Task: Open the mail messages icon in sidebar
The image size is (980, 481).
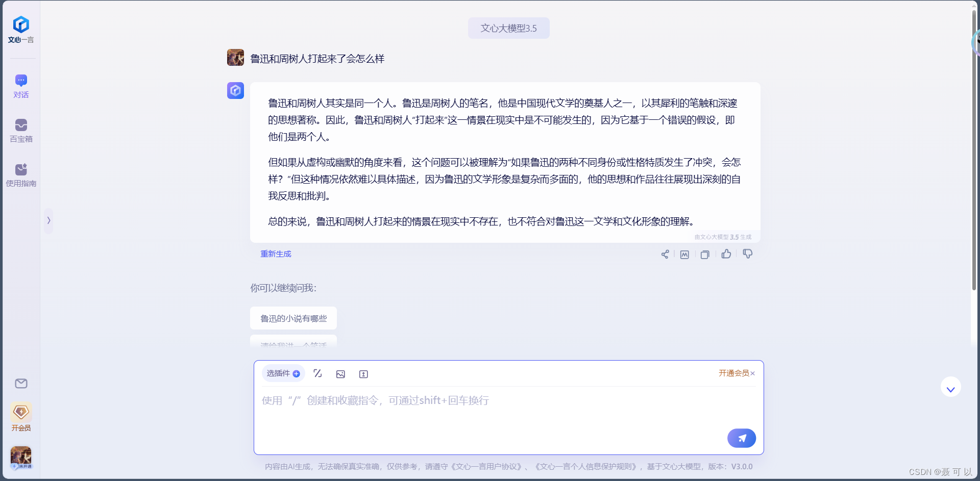Action: click(21, 384)
